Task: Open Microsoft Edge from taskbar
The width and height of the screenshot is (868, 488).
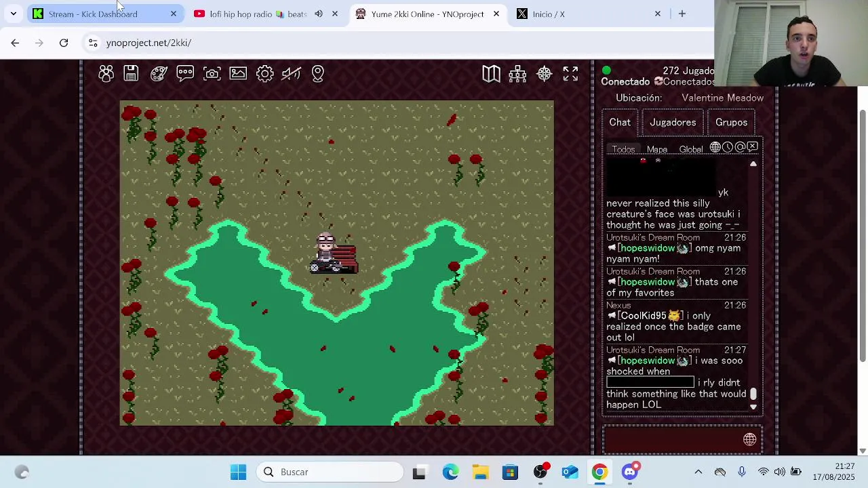Action: 450,472
